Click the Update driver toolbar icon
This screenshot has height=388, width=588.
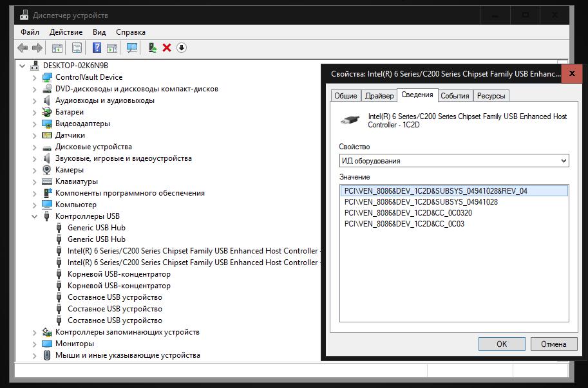pyautogui.click(x=152, y=48)
